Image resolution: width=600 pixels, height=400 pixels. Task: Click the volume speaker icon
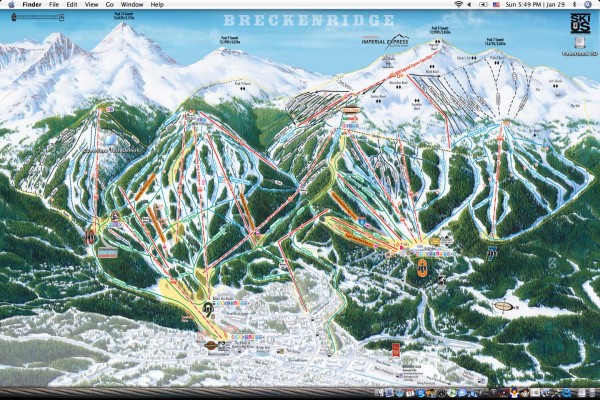tap(470, 5)
